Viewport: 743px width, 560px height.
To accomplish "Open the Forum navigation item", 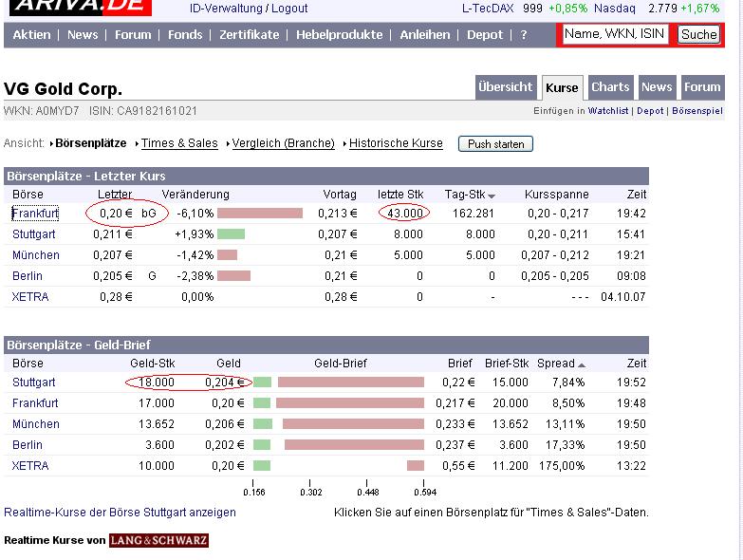I will tap(133, 34).
